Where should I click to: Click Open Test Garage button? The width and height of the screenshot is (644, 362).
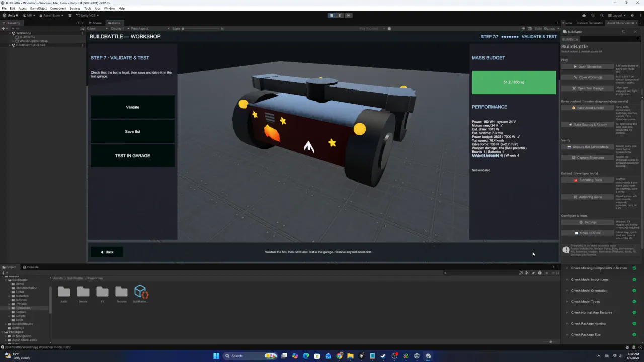pyautogui.click(x=587, y=88)
